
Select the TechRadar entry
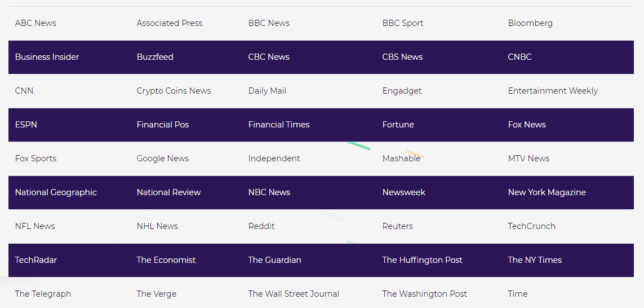(35, 259)
